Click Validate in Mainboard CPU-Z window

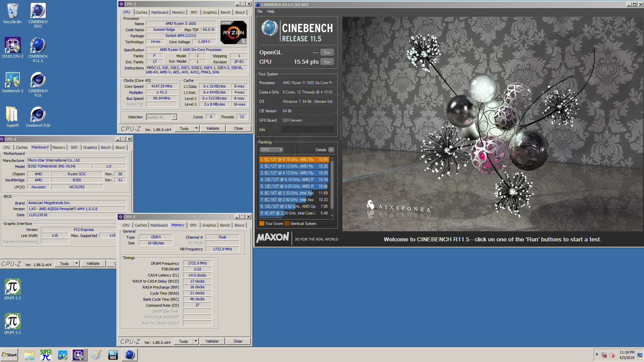coord(93,263)
